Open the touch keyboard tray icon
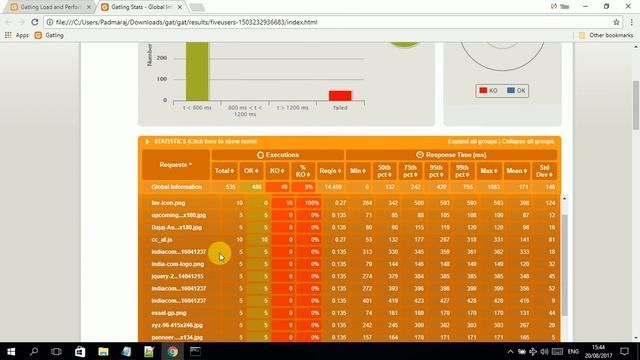 (x=557, y=351)
